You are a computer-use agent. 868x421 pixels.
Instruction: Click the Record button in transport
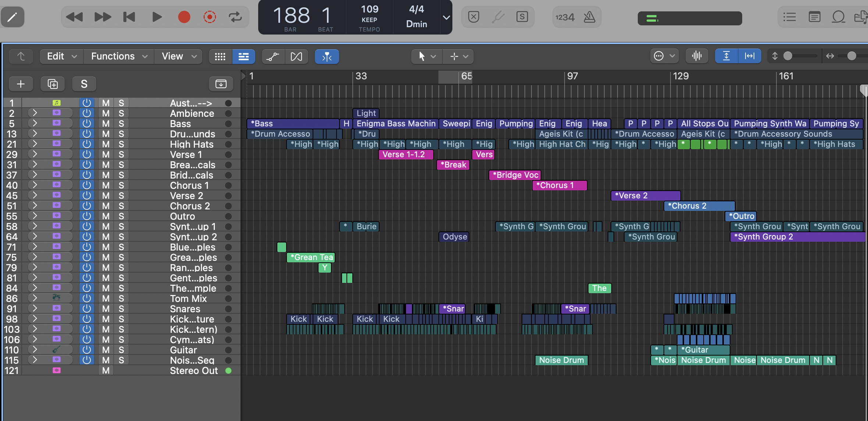coord(184,17)
